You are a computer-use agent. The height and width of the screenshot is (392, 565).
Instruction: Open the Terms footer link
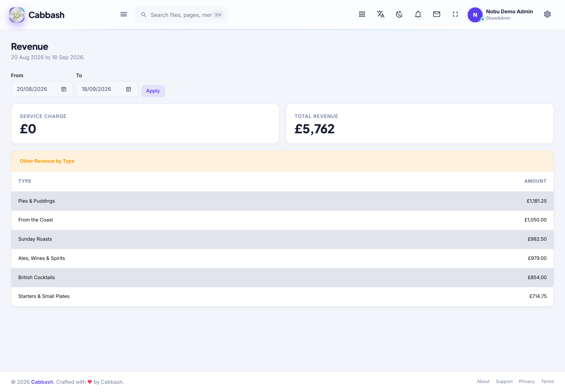tap(547, 381)
